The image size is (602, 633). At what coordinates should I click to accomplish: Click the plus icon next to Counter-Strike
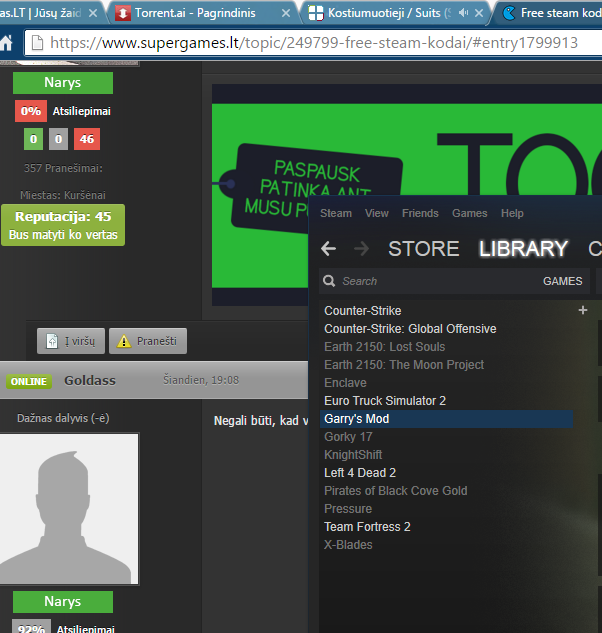coord(583,310)
